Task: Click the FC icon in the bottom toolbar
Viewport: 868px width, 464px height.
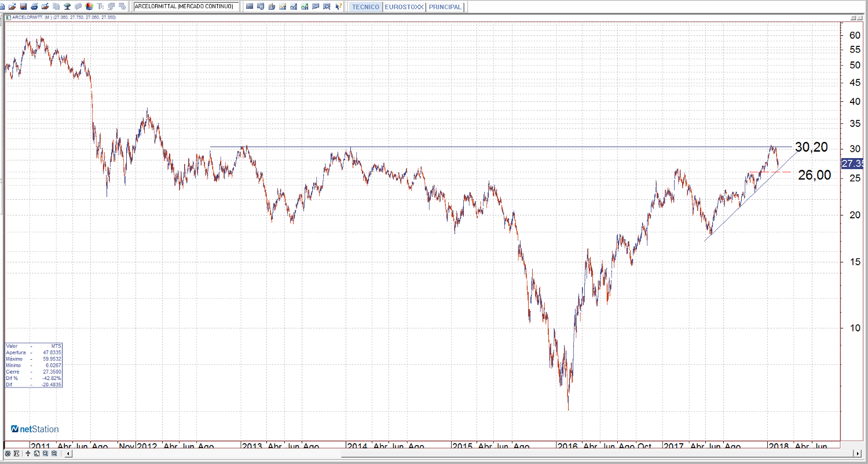Action: pos(17,454)
